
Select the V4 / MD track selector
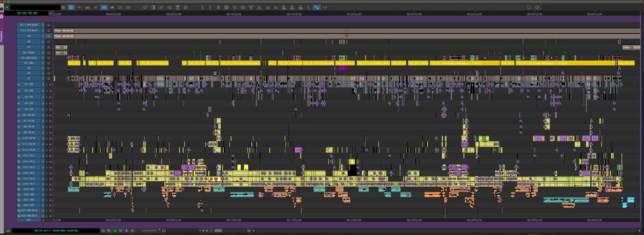tap(28, 63)
